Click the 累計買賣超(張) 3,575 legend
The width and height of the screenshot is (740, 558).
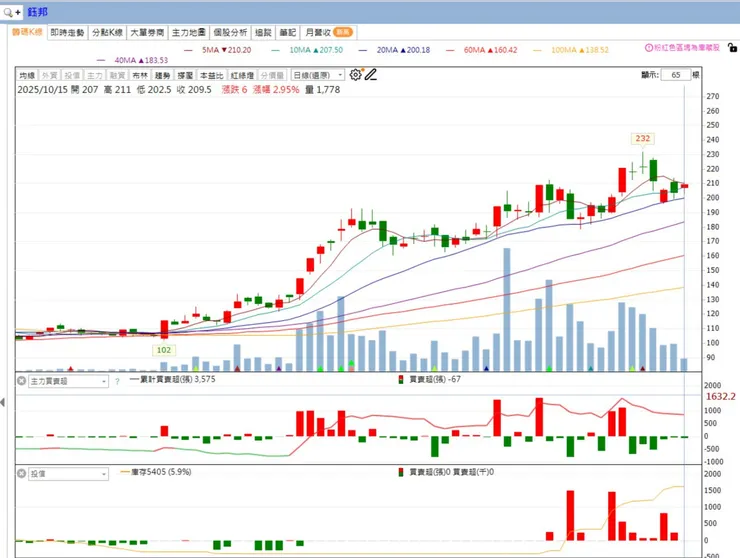pos(173,379)
